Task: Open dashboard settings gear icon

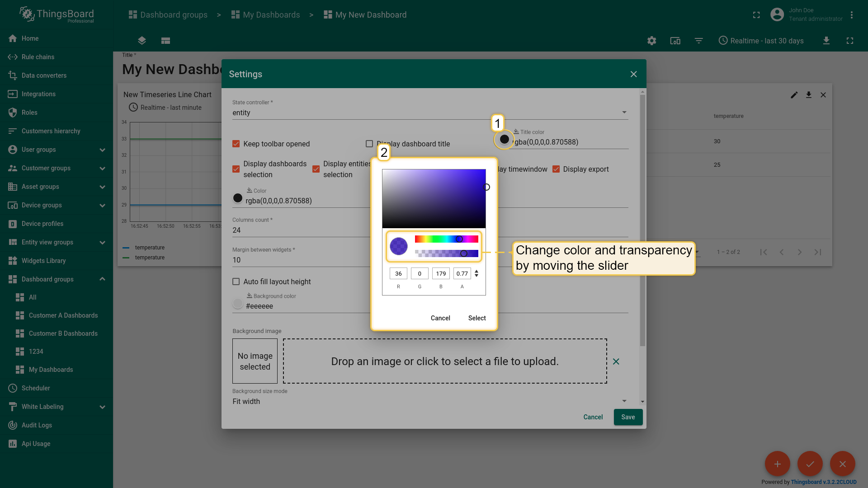Action: (x=651, y=41)
